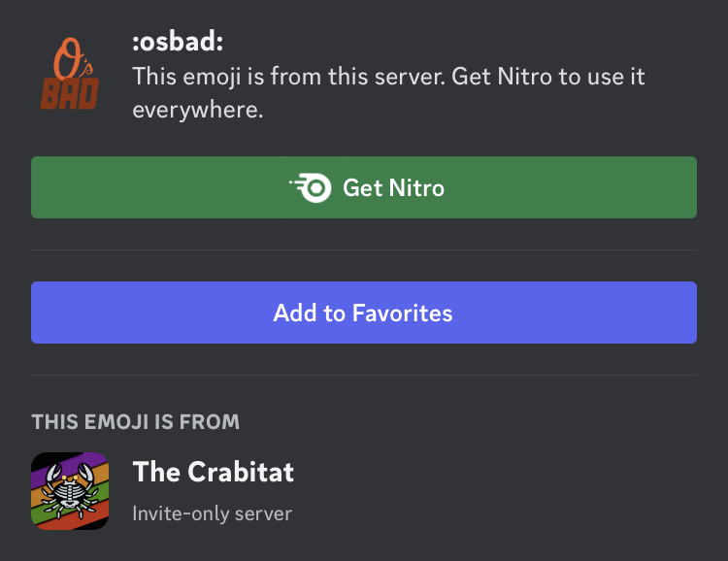
Task: Click the :osbad: emoji name heading
Action: click(x=178, y=42)
